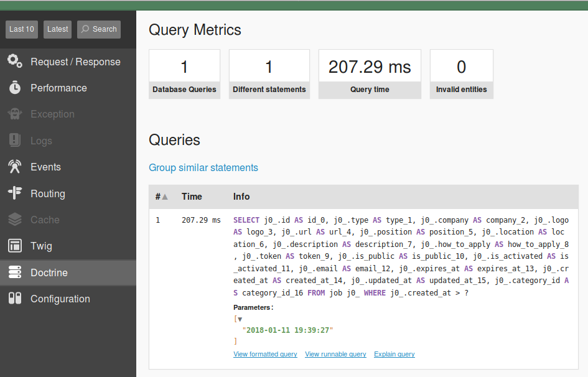Click the Performance stopwatch icon
This screenshot has width=588, height=377.
(15, 88)
